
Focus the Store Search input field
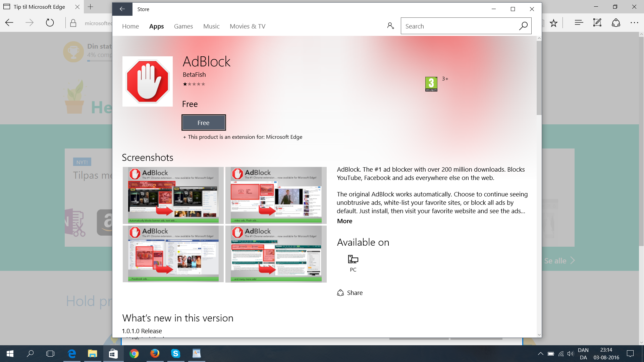[x=460, y=26]
